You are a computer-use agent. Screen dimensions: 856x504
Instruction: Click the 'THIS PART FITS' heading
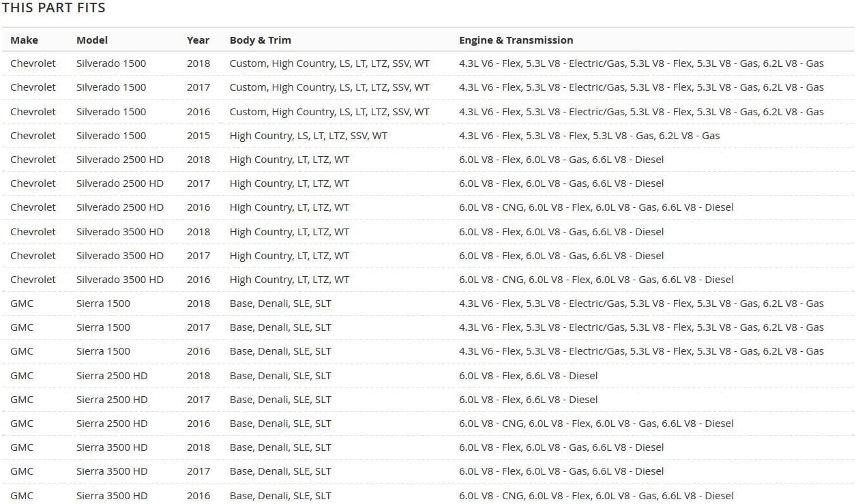coord(53,8)
